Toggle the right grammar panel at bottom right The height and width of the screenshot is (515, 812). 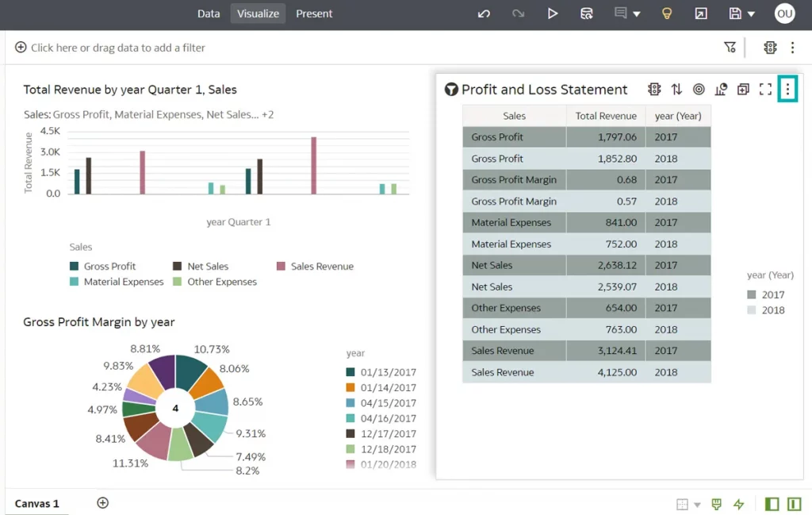tap(794, 504)
